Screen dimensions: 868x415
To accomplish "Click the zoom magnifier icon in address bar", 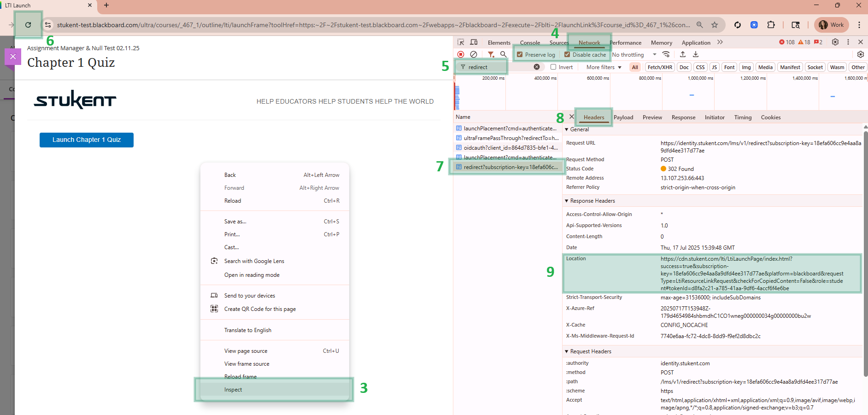I will (699, 25).
